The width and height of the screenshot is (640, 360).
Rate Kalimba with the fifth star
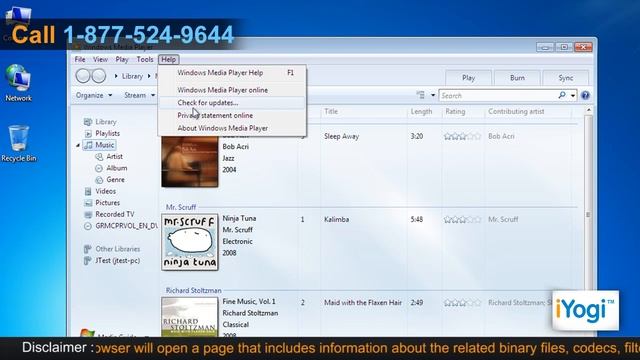(x=478, y=220)
